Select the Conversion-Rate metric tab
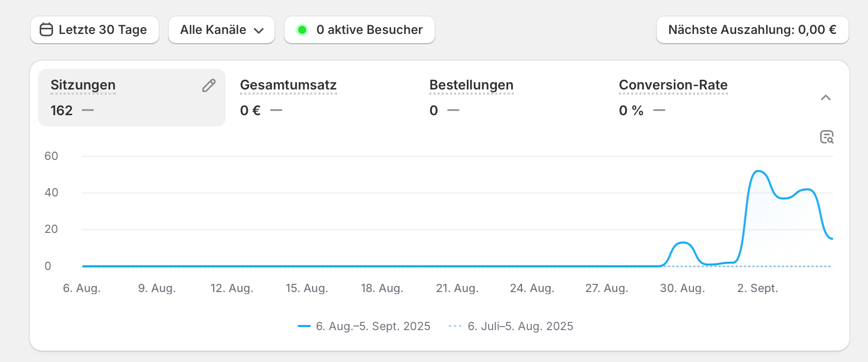The width and height of the screenshot is (868, 362). click(701, 98)
